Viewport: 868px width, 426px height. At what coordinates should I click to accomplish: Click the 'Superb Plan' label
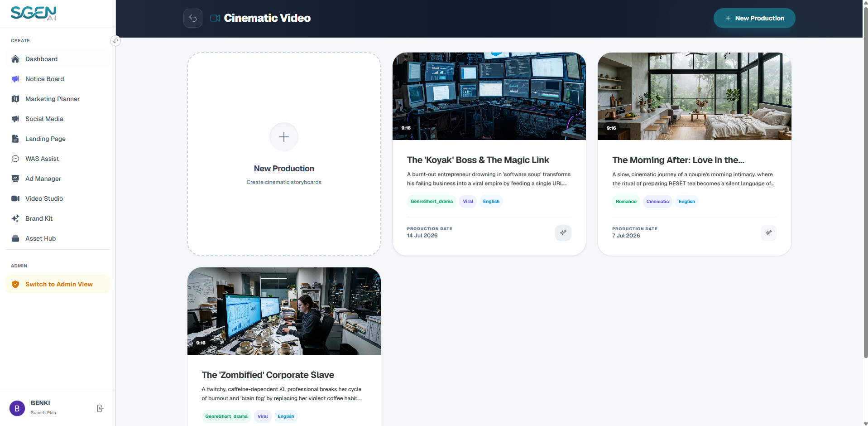[43, 413]
